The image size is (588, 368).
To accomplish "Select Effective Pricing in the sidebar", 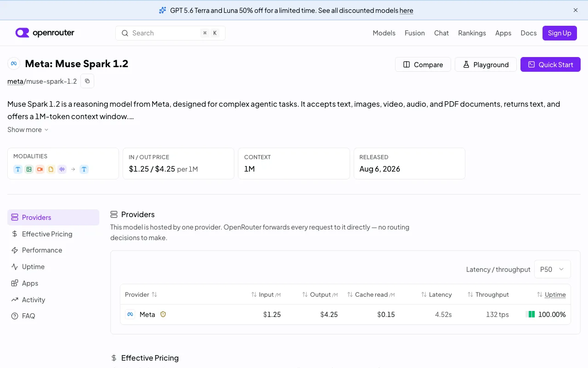I will pos(53,234).
